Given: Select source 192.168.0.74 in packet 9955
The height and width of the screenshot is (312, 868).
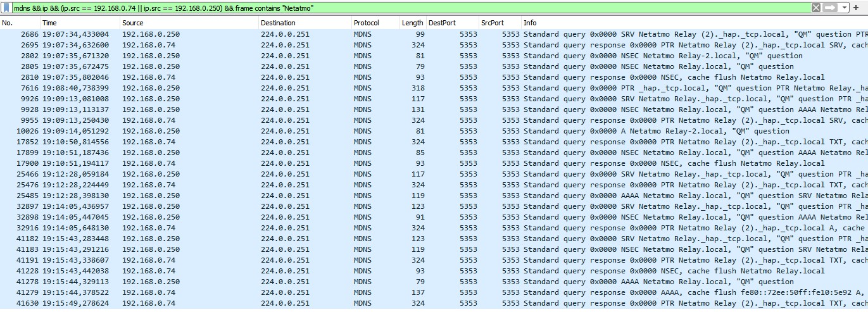Looking at the screenshot, I should pos(149,120).
